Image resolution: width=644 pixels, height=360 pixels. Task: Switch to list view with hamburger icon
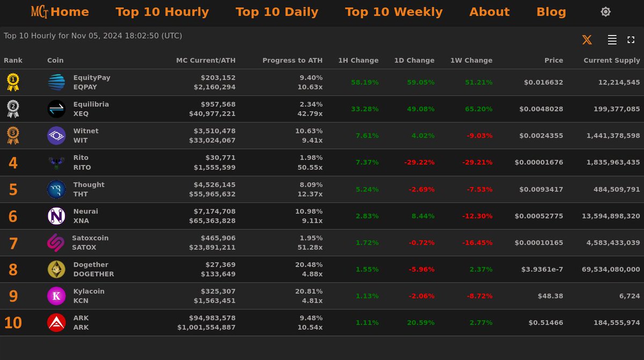[x=612, y=40]
